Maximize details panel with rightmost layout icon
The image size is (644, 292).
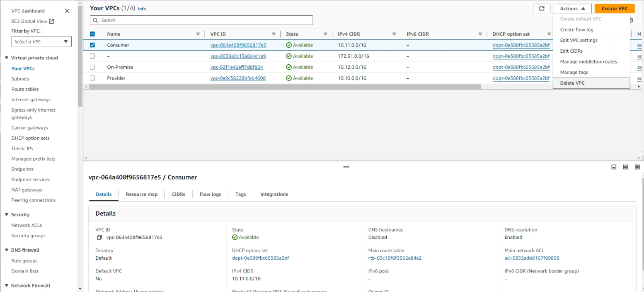(x=637, y=167)
